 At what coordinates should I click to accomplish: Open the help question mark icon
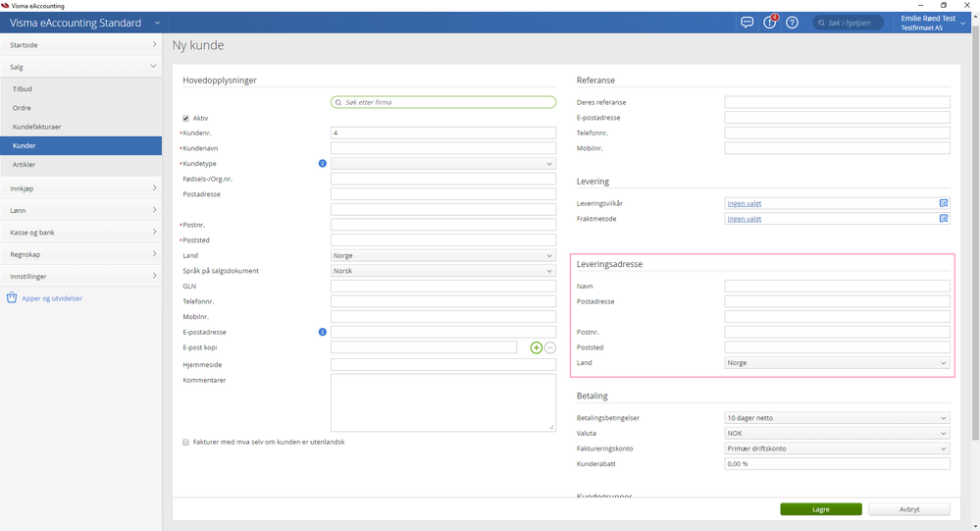(792, 23)
